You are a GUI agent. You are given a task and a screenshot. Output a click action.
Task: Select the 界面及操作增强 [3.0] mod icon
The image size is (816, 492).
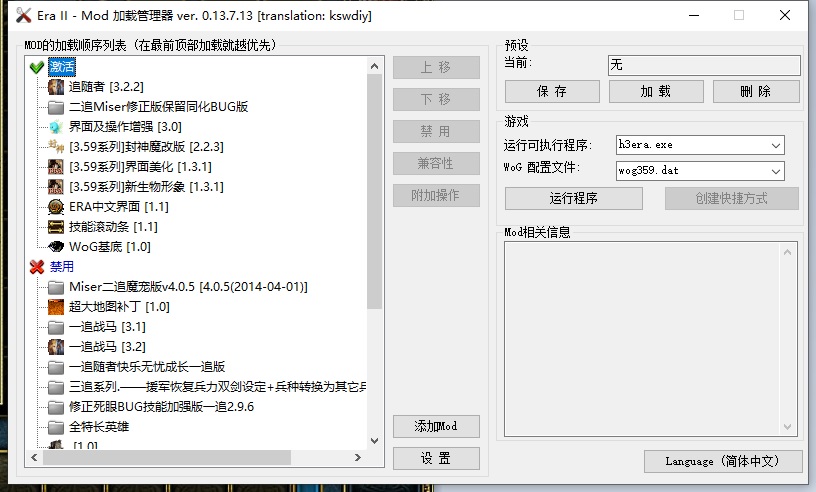click(x=56, y=127)
